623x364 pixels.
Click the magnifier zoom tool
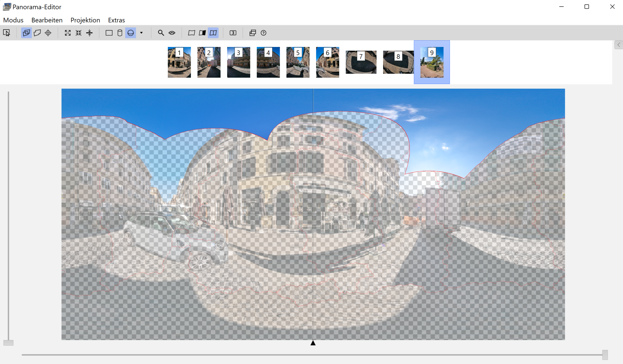(x=161, y=33)
